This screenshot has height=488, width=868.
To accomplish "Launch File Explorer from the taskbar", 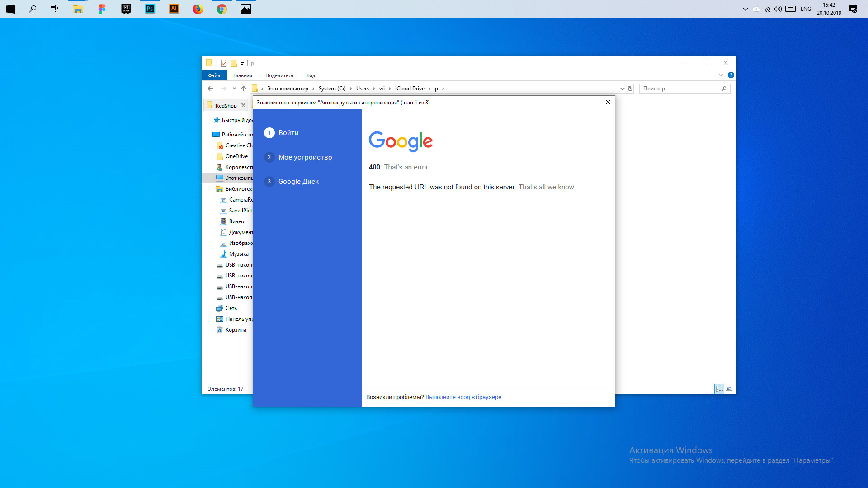I will click(78, 9).
